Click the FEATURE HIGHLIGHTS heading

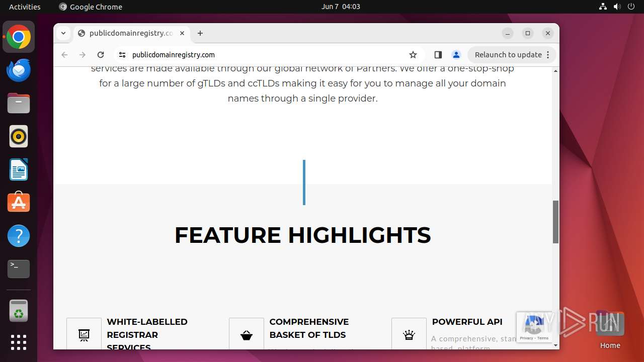302,235
